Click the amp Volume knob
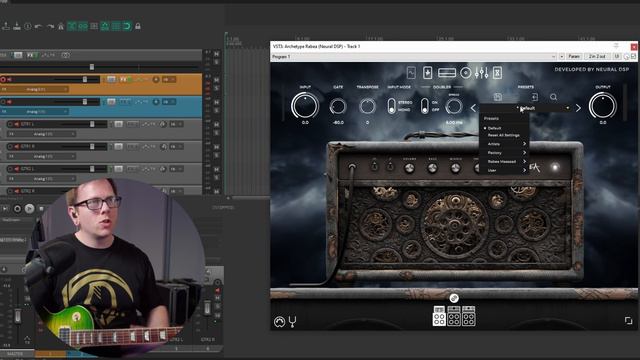 pyautogui.click(x=409, y=168)
